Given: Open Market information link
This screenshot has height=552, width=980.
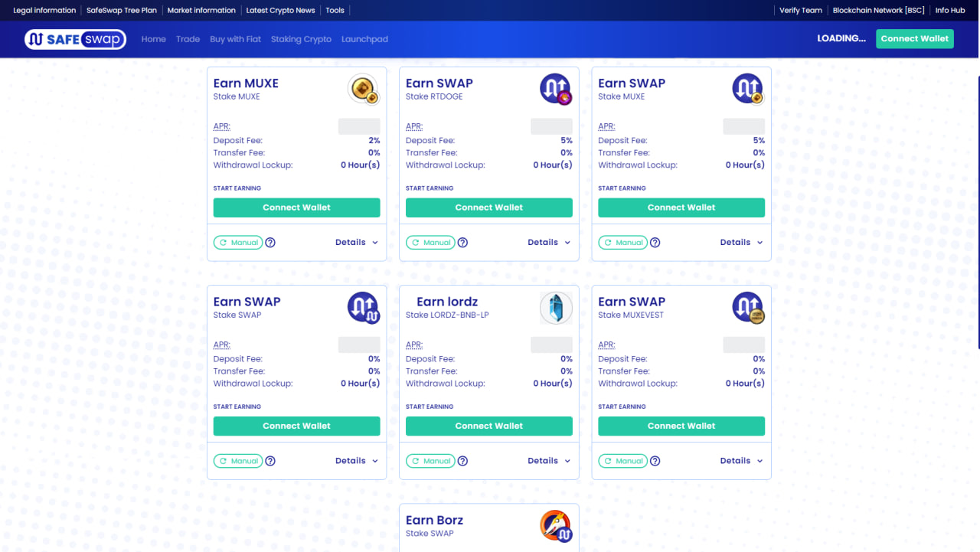Looking at the screenshot, I should coord(201,11).
